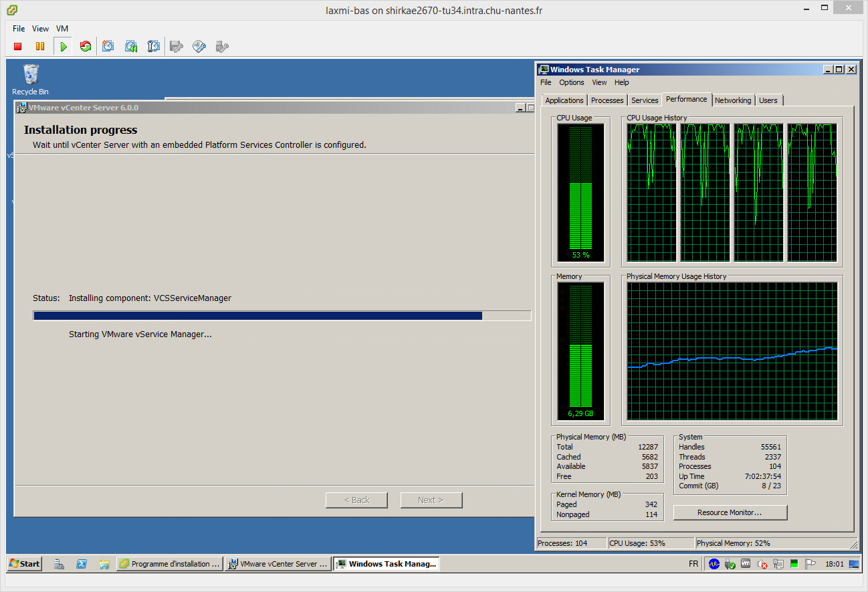This screenshot has width=868, height=592.
Task: Switch to the Processes tab
Action: [607, 100]
